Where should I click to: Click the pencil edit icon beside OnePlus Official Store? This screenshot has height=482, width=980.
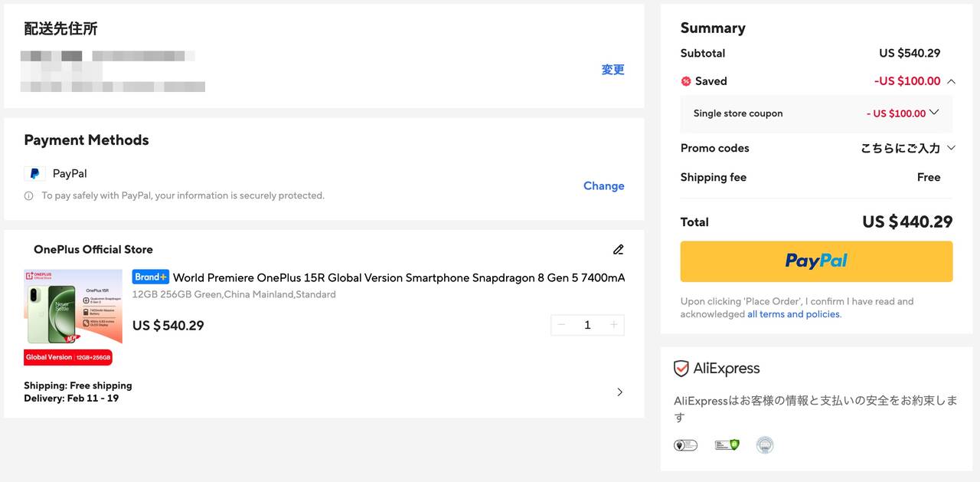point(618,249)
